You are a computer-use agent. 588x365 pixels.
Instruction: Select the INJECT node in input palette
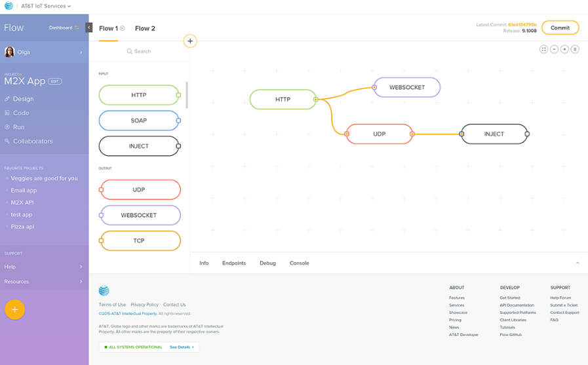point(140,146)
